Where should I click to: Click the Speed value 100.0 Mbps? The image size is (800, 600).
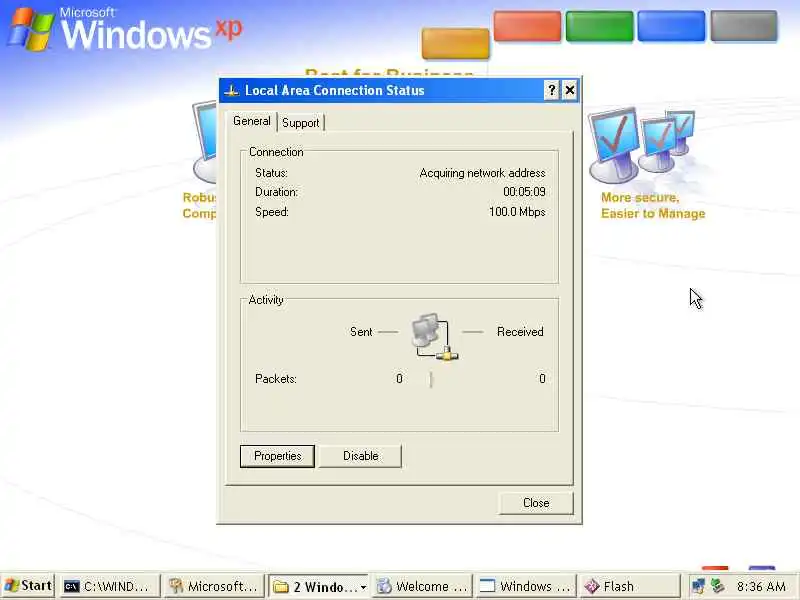click(x=517, y=212)
